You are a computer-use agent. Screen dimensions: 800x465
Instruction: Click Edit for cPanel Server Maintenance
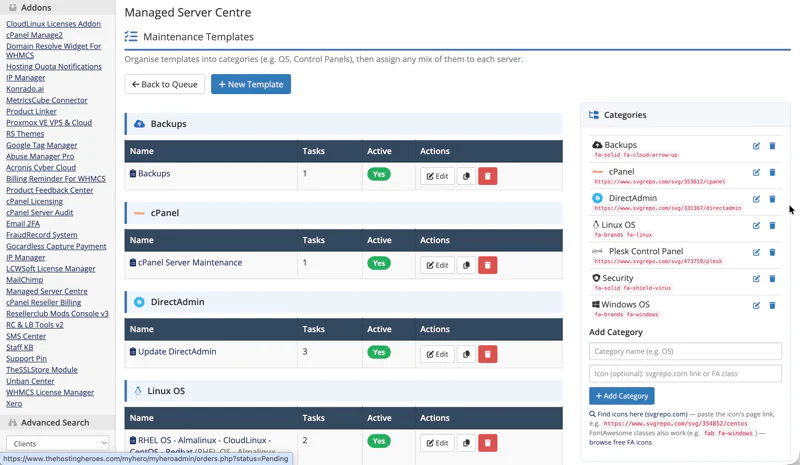click(x=437, y=265)
